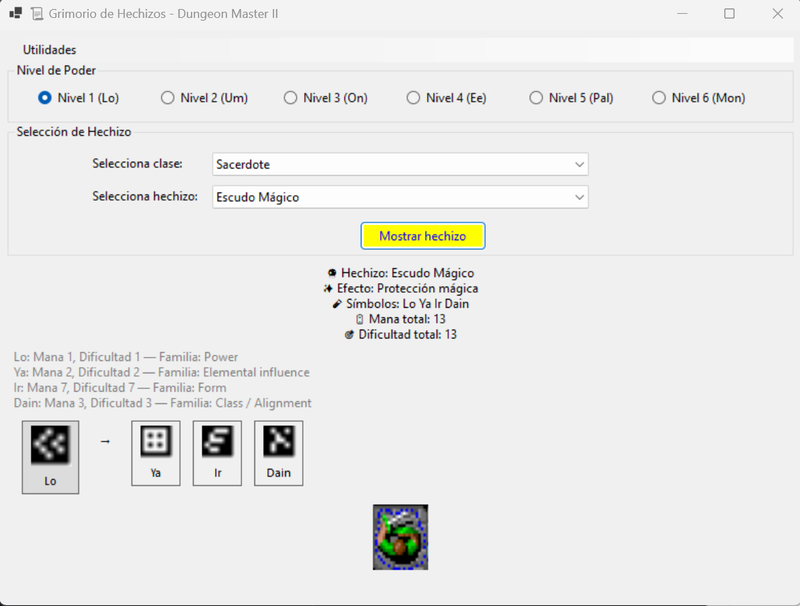This screenshot has width=800, height=606.
Task: Click the window system icon at far left
Action: (15, 14)
